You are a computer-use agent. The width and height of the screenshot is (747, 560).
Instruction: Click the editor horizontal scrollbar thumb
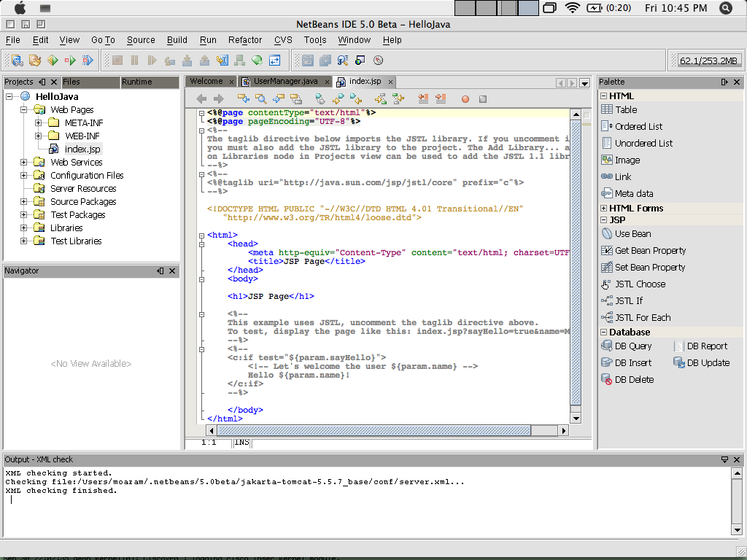point(374,430)
